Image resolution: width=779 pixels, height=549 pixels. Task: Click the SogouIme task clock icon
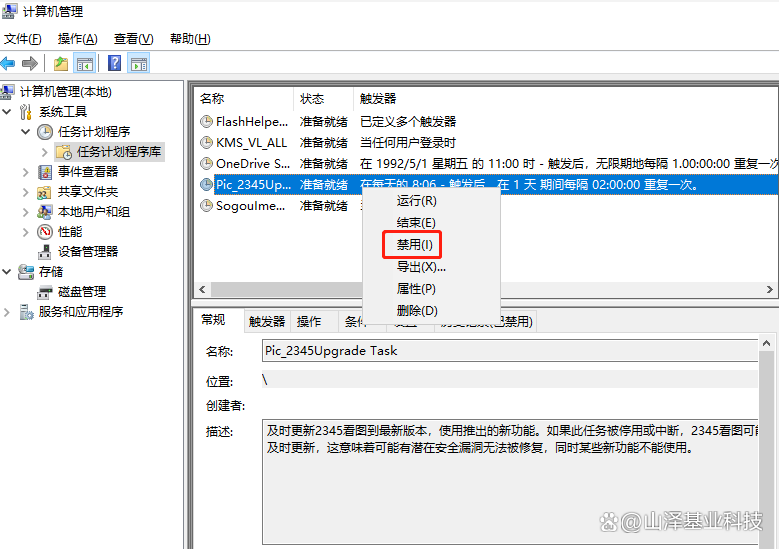[x=206, y=205]
